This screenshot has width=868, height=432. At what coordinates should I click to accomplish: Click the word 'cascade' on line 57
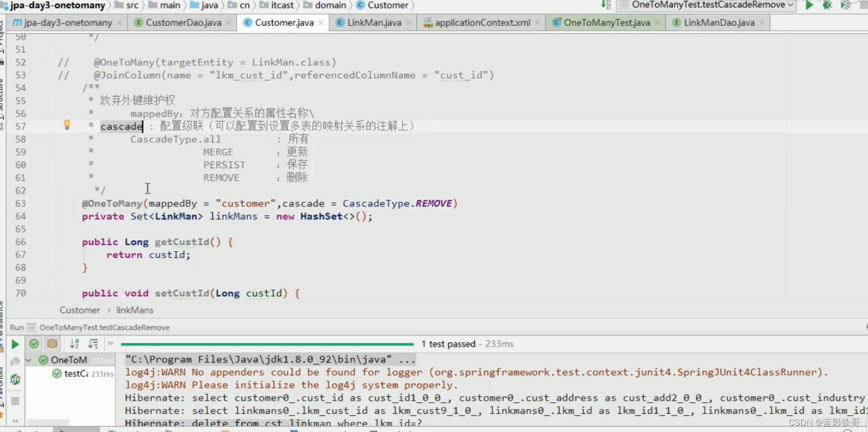(121, 126)
